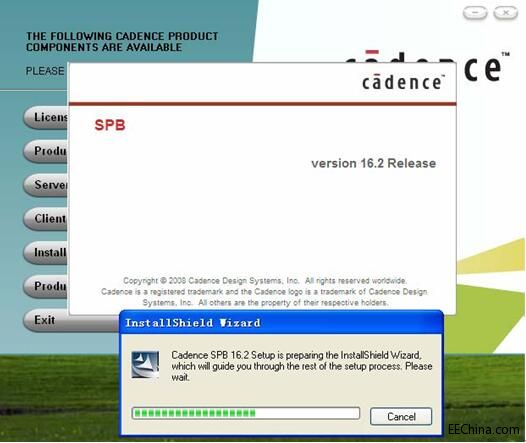The height and width of the screenshot is (443, 526).
Task: Click the Exit button in Cadence installer
Action: click(x=71, y=320)
